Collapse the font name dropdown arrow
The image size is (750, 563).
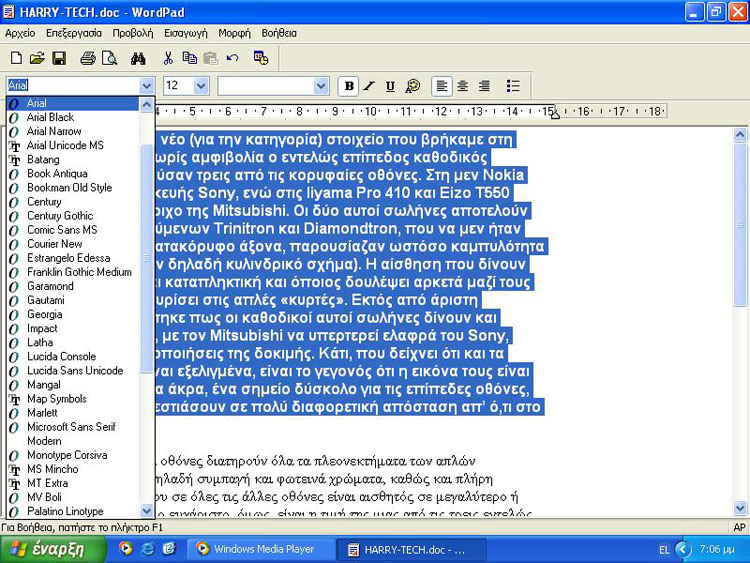[146, 86]
